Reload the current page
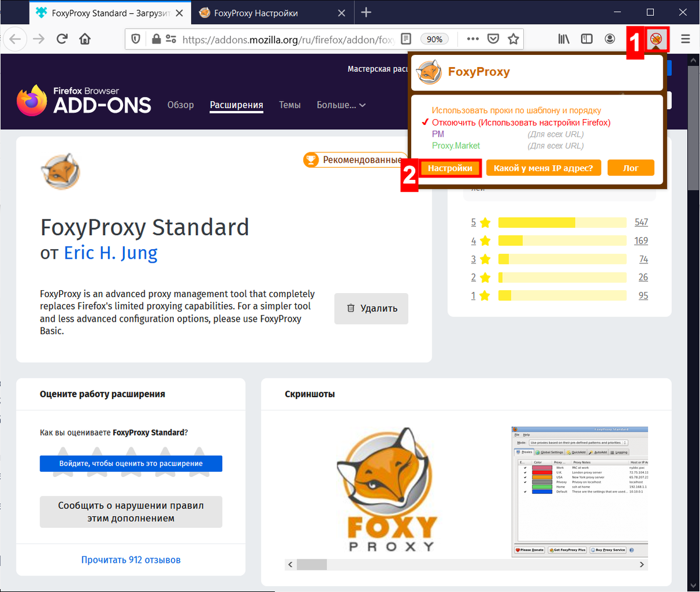Image resolution: width=700 pixels, height=592 pixels. [x=62, y=39]
